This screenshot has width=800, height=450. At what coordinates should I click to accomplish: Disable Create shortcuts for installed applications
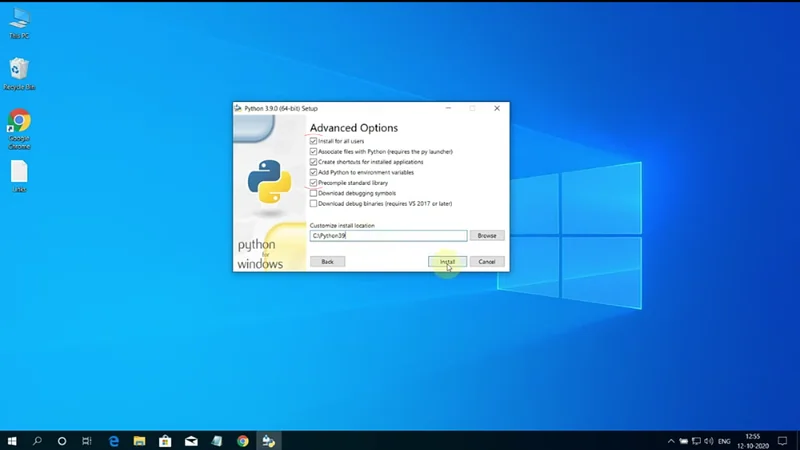pyautogui.click(x=314, y=162)
